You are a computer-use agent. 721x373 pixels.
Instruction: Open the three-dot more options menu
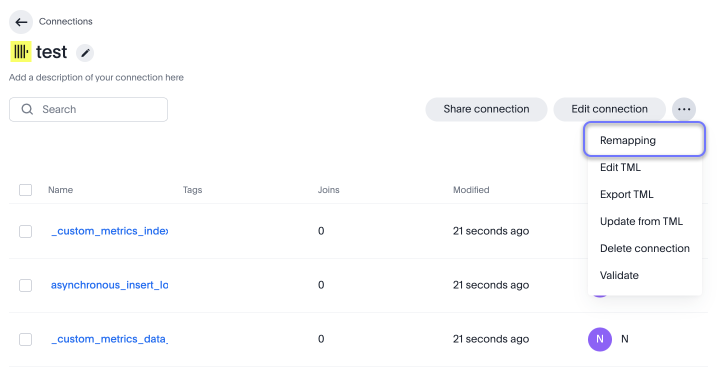point(684,109)
